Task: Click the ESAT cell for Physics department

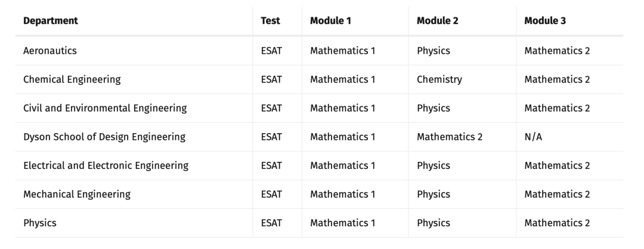Action: point(271,223)
